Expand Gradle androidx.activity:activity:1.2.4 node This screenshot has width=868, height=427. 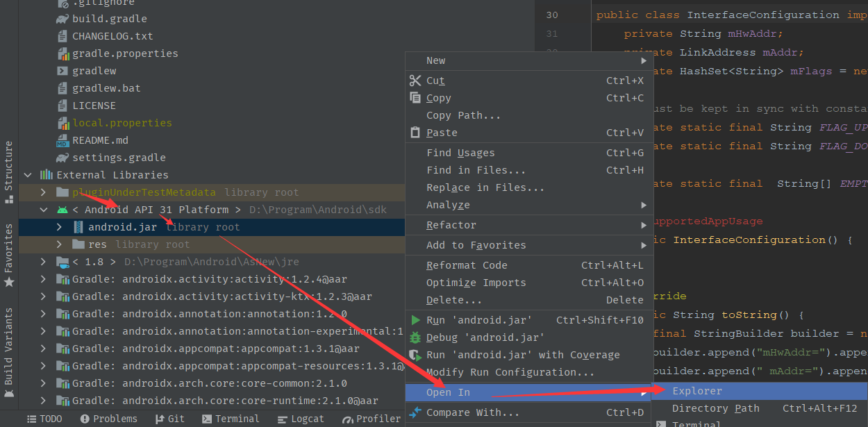tap(43, 279)
